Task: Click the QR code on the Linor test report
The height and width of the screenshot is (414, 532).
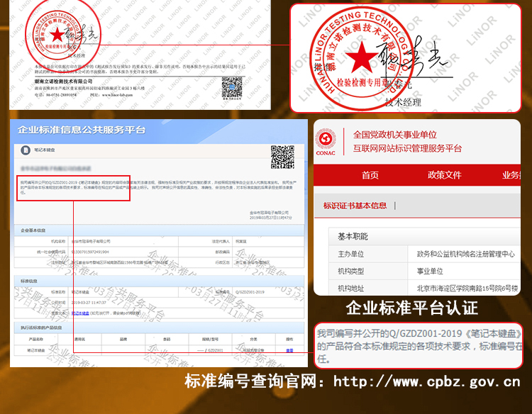Action: 232,87
